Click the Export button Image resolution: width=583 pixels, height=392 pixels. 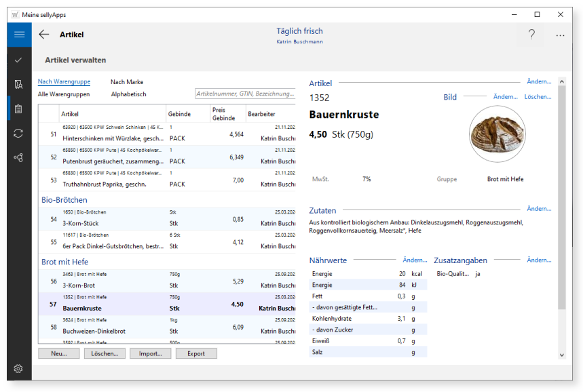click(196, 353)
